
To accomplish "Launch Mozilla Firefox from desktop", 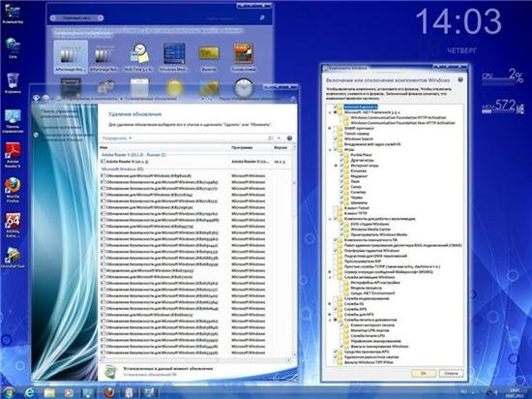I will [13, 190].
